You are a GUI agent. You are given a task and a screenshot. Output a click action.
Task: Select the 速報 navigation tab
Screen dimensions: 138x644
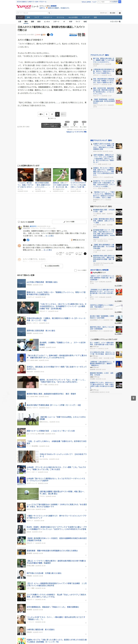pos(28,17)
